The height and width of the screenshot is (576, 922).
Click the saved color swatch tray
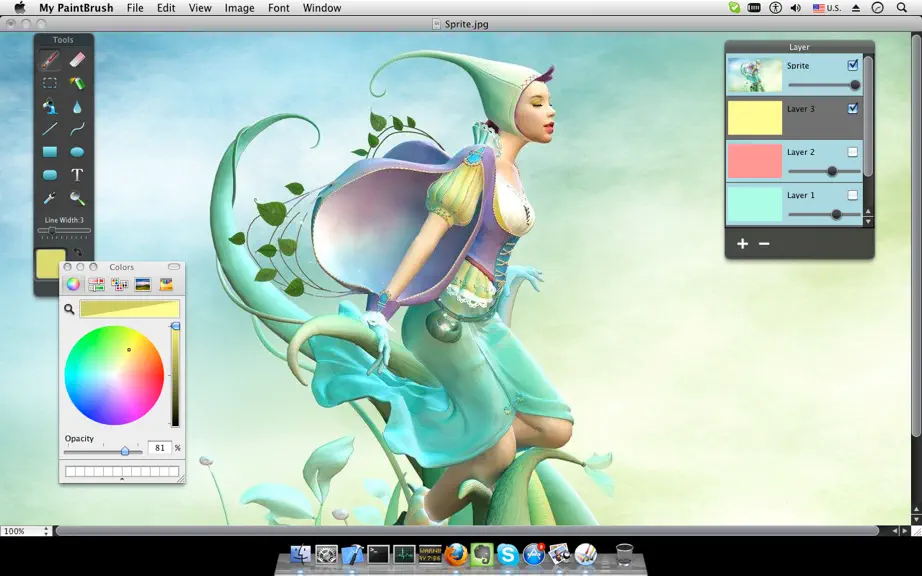122,471
